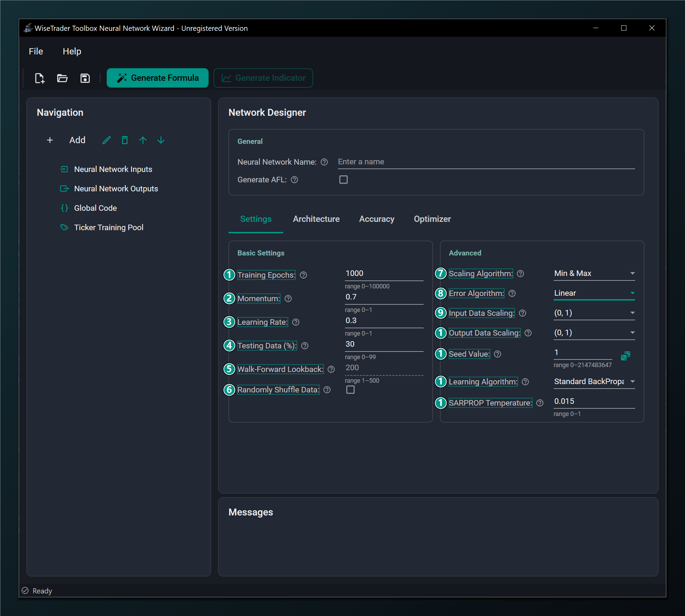This screenshot has height=616, width=685.
Task: Click help icon next to Scaling Algorithm
Action: [520, 274]
